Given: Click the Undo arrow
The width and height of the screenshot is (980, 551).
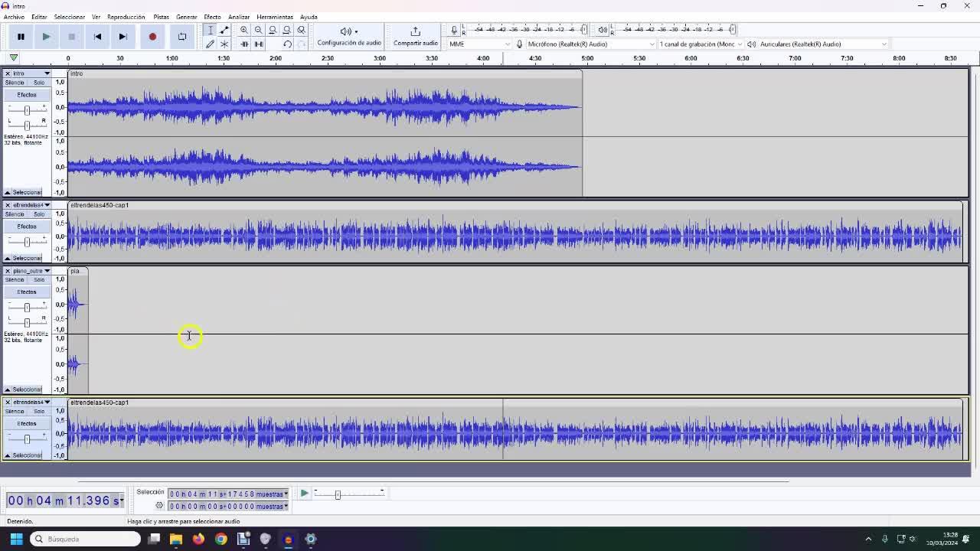Looking at the screenshot, I should point(286,44).
